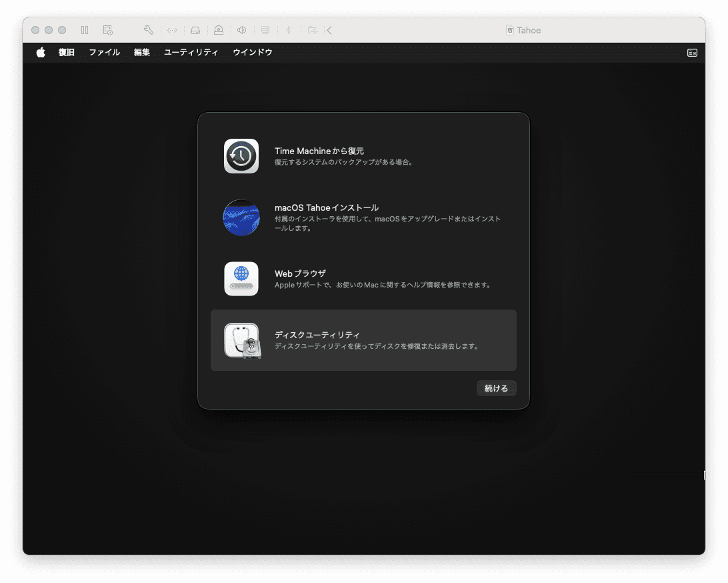728x583 pixels.
Task: Open the ウインドウ menu
Action: click(x=253, y=53)
